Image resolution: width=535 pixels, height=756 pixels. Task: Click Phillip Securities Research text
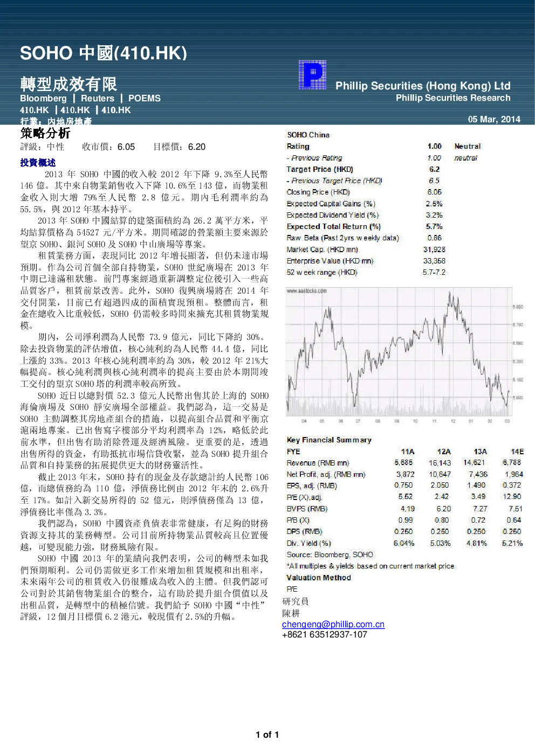pyautogui.click(x=453, y=98)
